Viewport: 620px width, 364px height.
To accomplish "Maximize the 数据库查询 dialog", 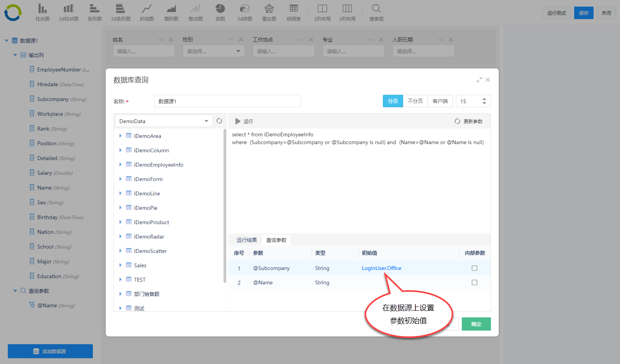I will 479,80.
